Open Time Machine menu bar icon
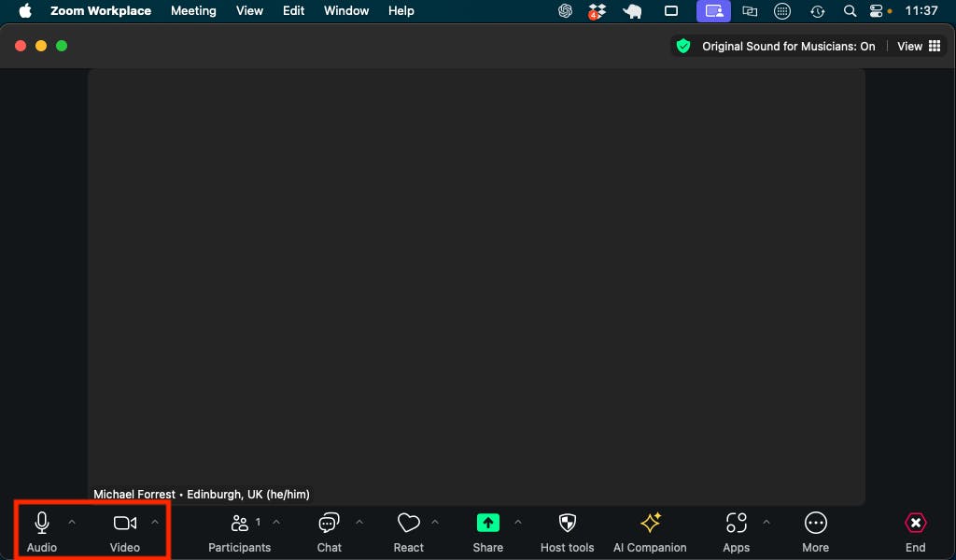The width and height of the screenshot is (956, 560). click(x=817, y=11)
